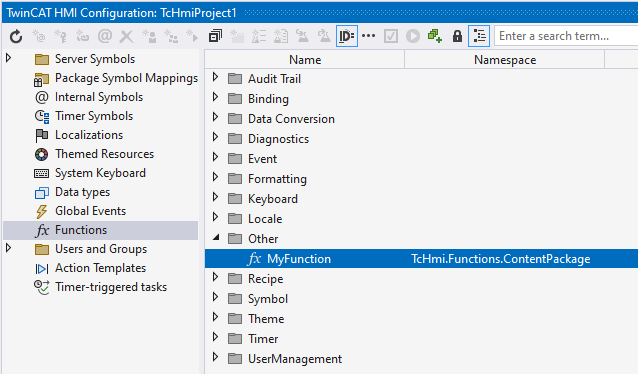
Task: Expand the UserManagement folder
Action: (x=216, y=357)
